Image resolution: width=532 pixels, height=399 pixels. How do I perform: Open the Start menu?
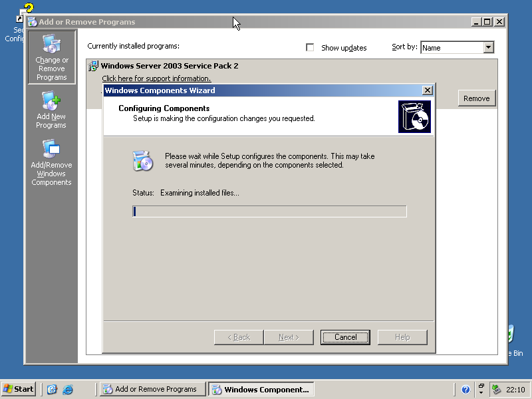tap(19, 390)
